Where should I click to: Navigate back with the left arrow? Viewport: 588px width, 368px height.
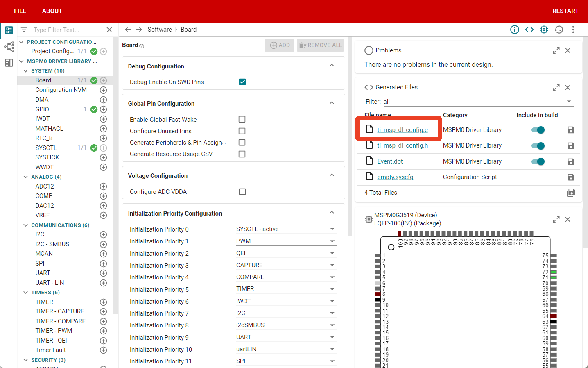tap(128, 30)
